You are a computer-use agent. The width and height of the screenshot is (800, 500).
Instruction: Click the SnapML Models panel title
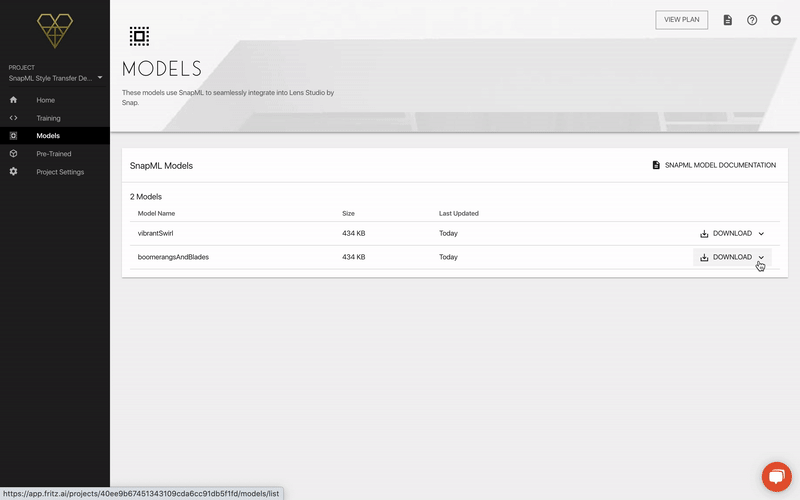pyautogui.click(x=161, y=166)
